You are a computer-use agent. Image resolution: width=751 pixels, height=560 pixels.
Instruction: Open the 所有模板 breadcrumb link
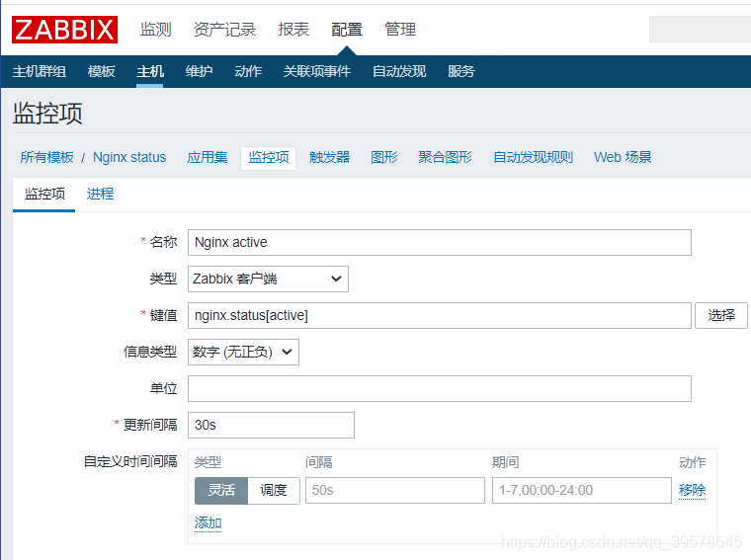47,157
